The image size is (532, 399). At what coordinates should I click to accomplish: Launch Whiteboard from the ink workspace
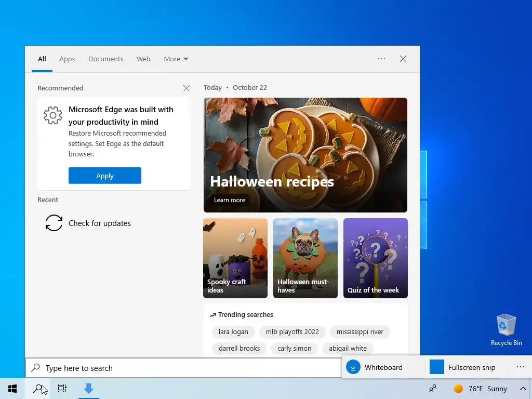[x=383, y=367]
